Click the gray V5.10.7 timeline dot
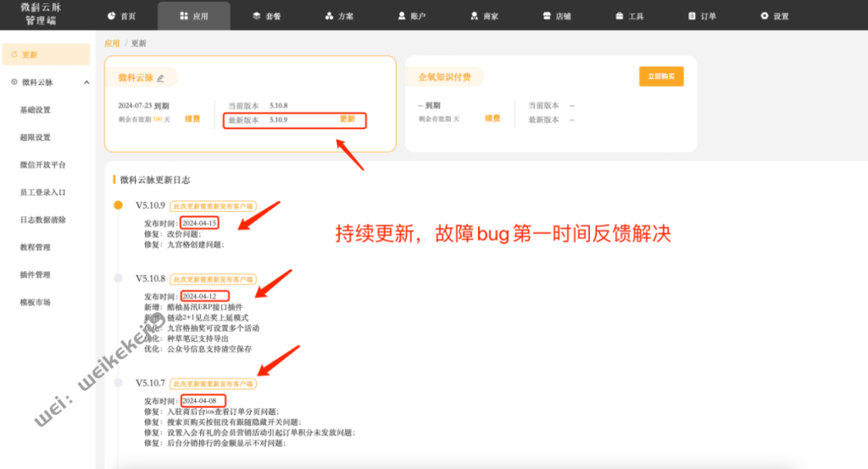The width and height of the screenshot is (868, 469). (118, 382)
